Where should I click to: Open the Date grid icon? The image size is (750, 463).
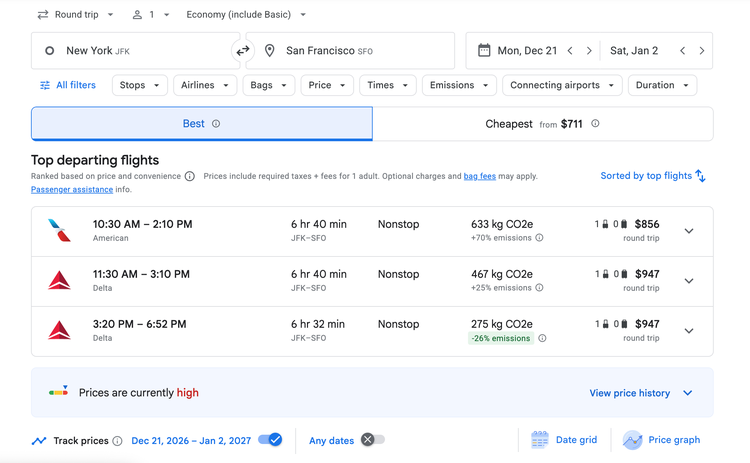coord(540,440)
